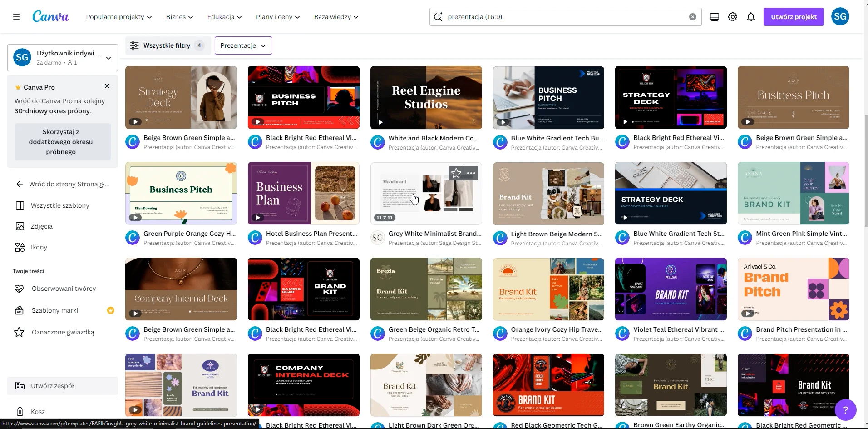The image size is (868, 429).
Task: Click the Mint Green Pink Simple Vintage title
Action: click(x=802, y=234)
